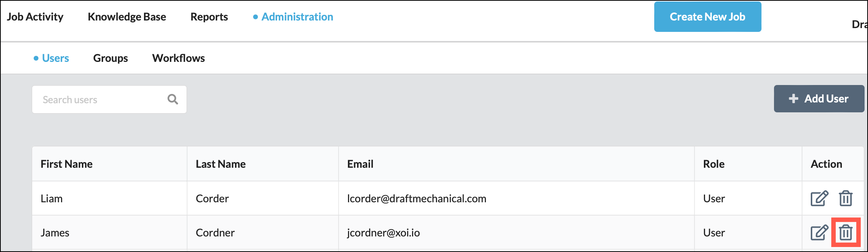Select the Administration menu item
This screenshot has height=252, width=868.
coord(297,17)
